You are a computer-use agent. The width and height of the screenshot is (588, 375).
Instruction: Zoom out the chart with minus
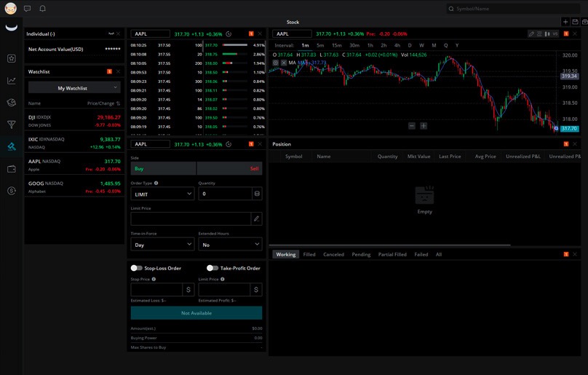tap(412, 126)
